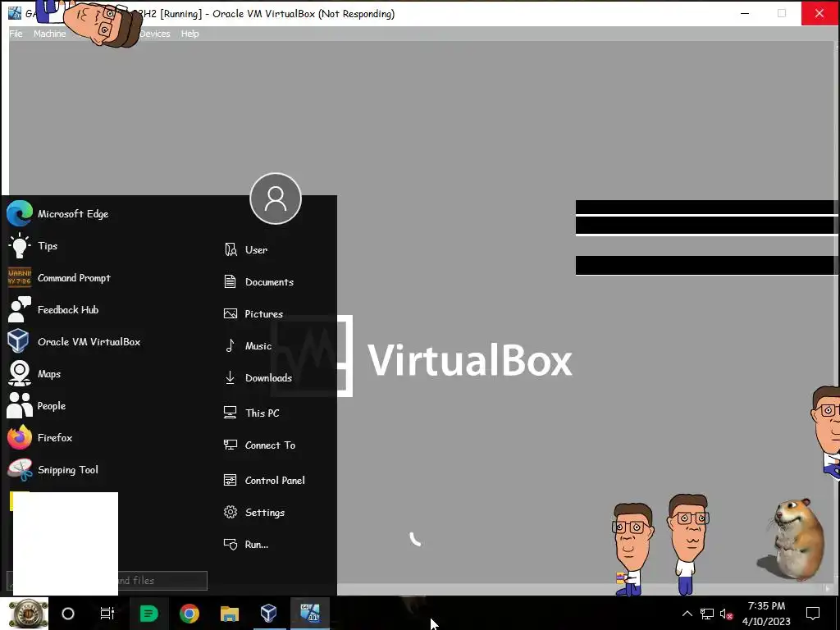Open Feedback Hub in start menu

[x=53, y=309]
